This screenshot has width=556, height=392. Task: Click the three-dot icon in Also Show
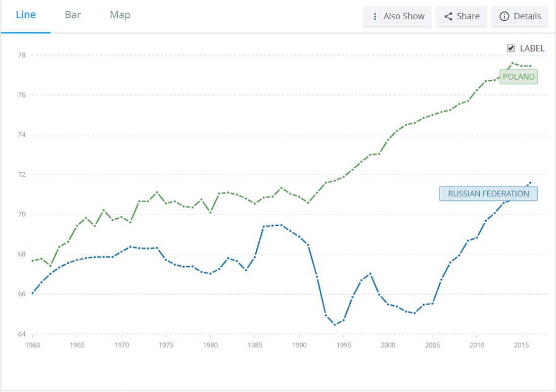[x=375, y=16]
